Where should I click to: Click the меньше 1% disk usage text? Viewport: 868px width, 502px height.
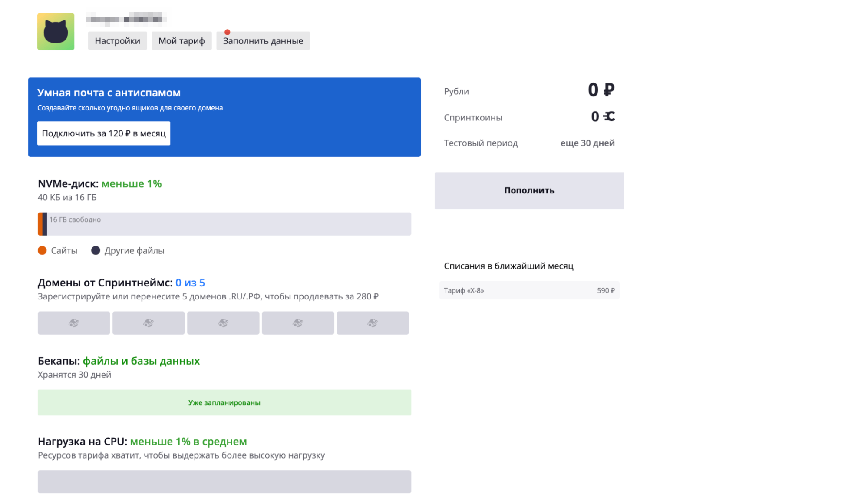coord(132,183)
